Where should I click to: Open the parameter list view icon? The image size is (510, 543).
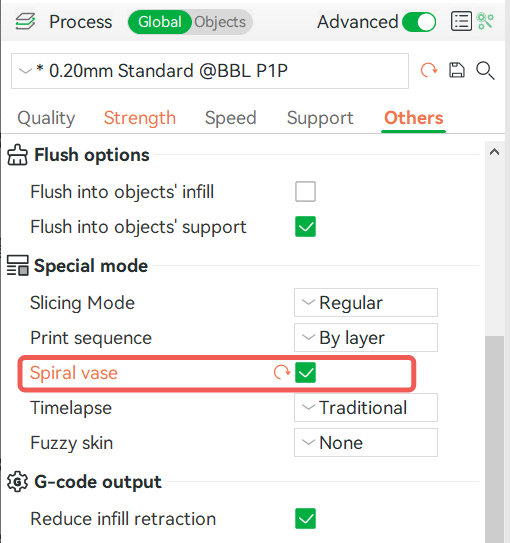(x=461, y=21)
